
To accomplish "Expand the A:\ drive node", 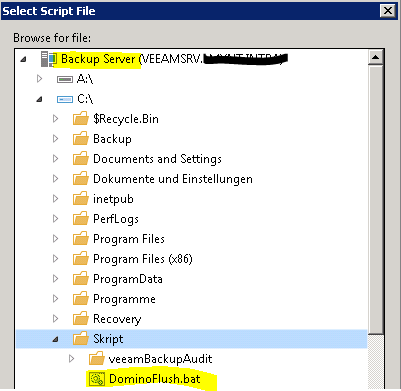I will [39, 79].
